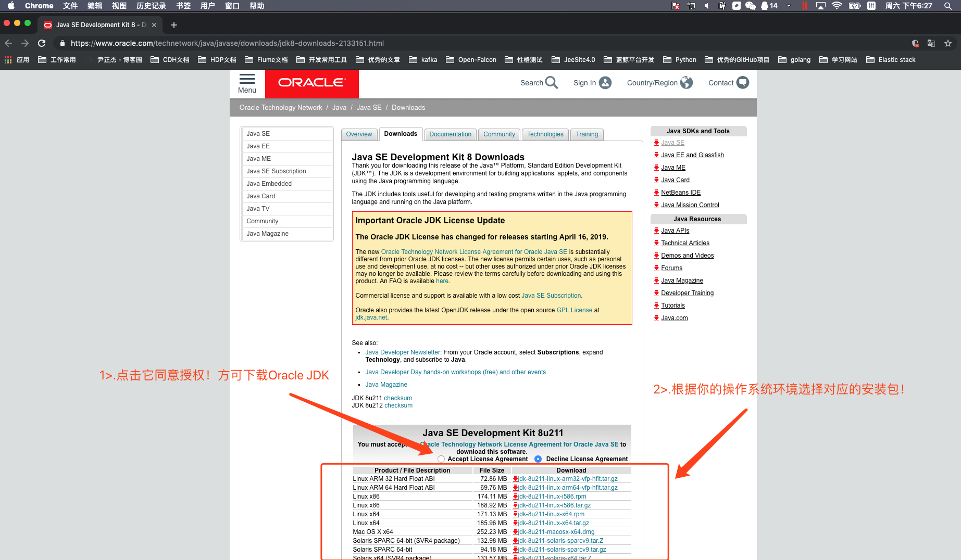Click the red arrow icon beside NetBeans IDE

pos(657,193)
